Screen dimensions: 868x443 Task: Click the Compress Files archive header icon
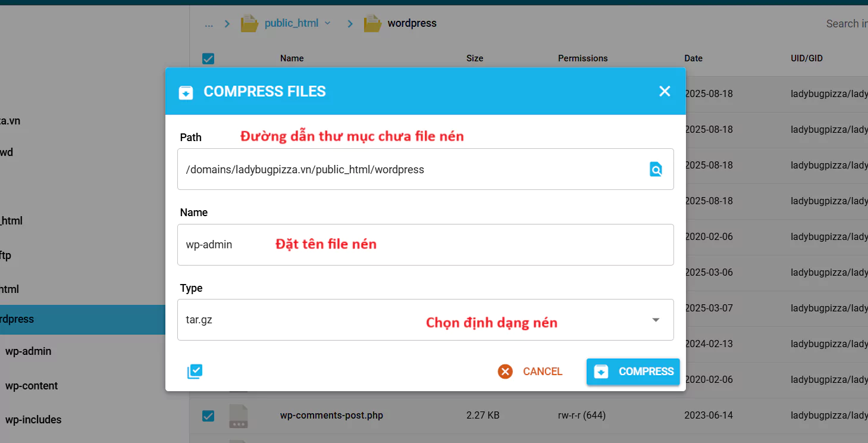[186, 92]
